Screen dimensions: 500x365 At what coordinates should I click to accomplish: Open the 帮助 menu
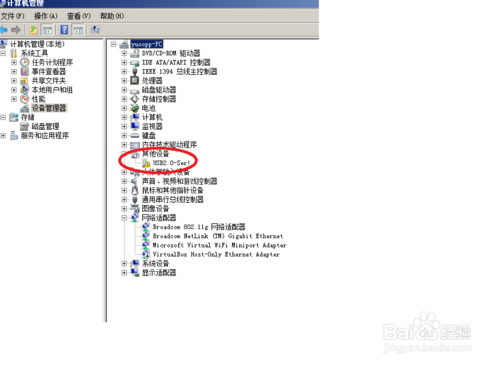pos(112,16)
